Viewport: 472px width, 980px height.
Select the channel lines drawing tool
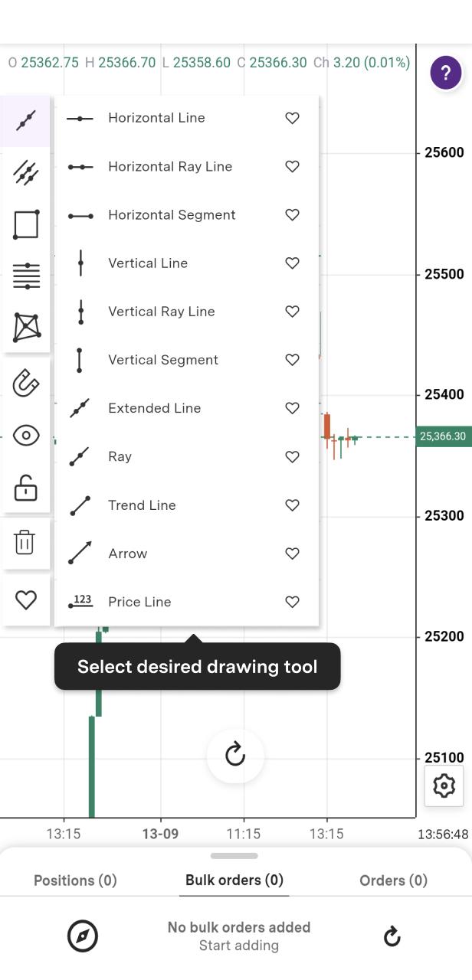[x=26, y=172]
